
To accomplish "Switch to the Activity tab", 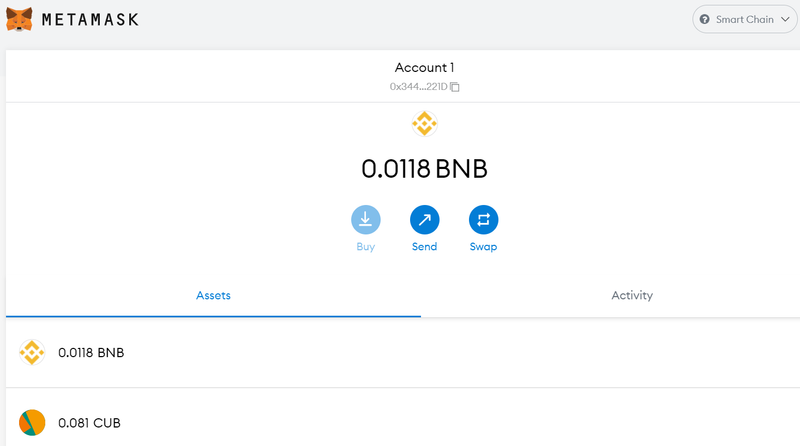I will click(632, 295).
